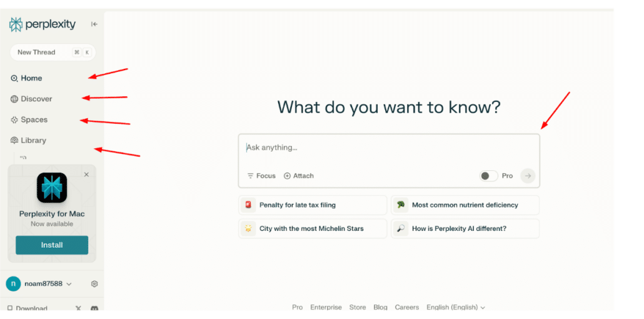
Task: Open the English (English) language dropdown
Action: [456, 307]
